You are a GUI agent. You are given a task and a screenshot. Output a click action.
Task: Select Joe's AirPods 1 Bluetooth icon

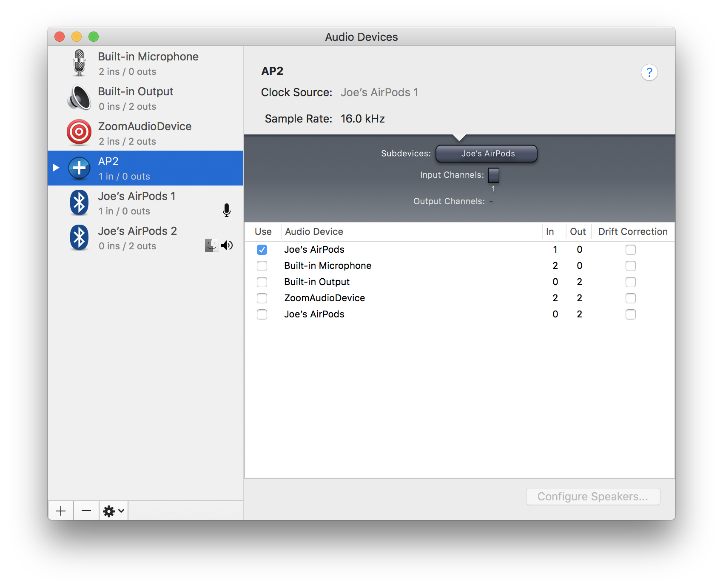tap(79, 203)
